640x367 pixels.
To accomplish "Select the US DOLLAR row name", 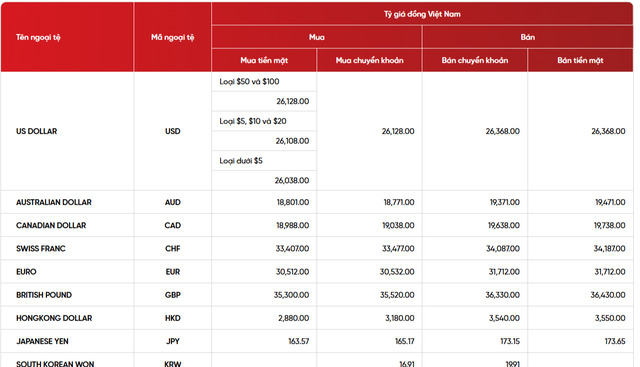I will tap(37, 131).
